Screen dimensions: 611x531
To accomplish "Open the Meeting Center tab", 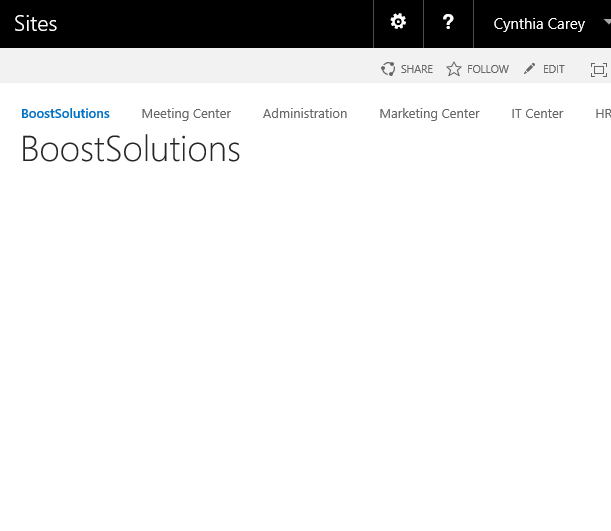I will (186, 114).
